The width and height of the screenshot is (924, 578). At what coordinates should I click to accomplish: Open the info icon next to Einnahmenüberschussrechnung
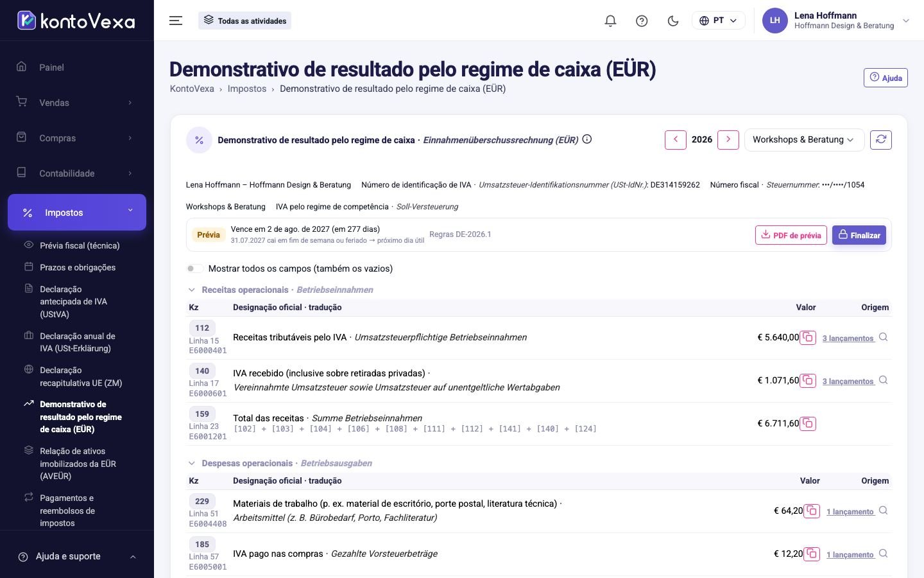pyautogui.click(x=586, y=139)
